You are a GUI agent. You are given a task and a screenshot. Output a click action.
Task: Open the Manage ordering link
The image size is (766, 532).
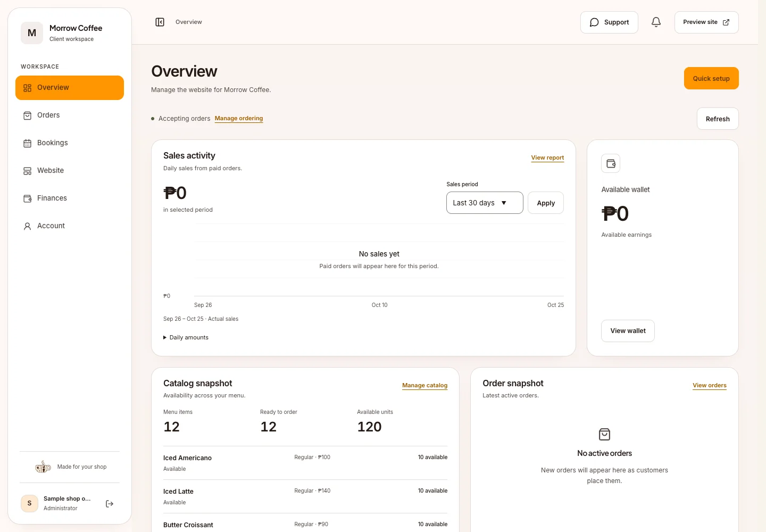click(239, 119)
